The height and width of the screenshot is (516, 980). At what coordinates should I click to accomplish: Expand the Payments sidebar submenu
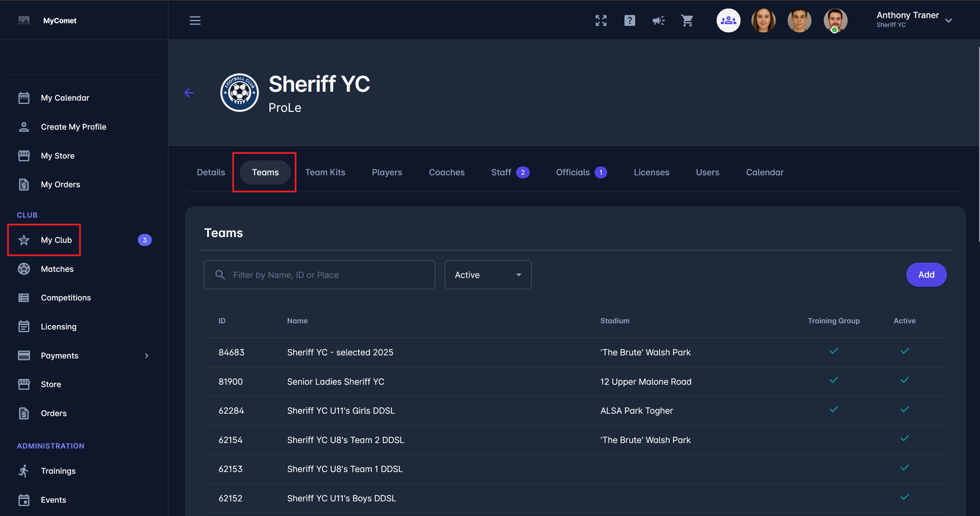point(146,355)
